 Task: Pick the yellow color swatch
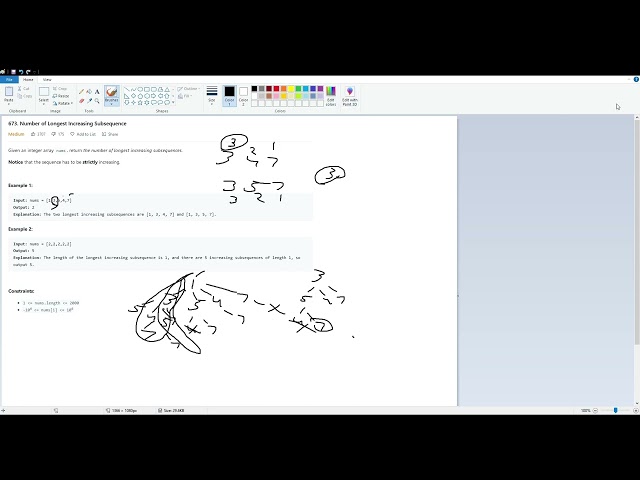point(291,89)
